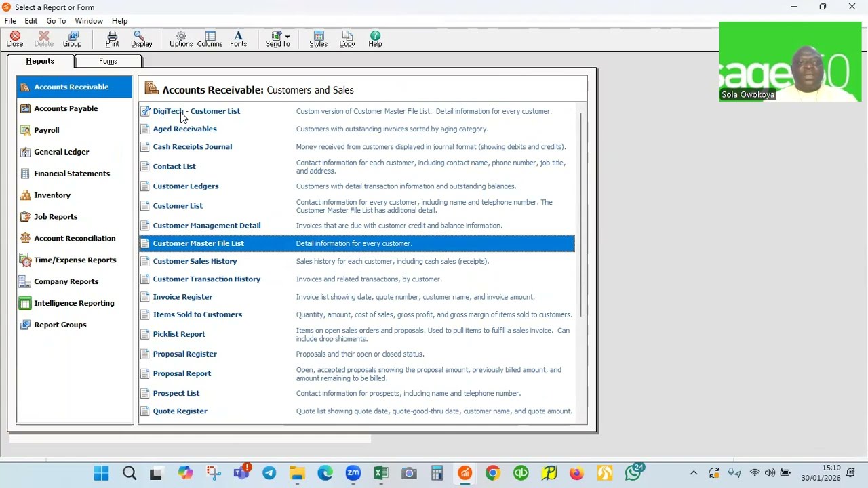Image resolution: width=868 pixels, height=488 pixels.
Task: Open the Edit menu
Action: [31, 21]
